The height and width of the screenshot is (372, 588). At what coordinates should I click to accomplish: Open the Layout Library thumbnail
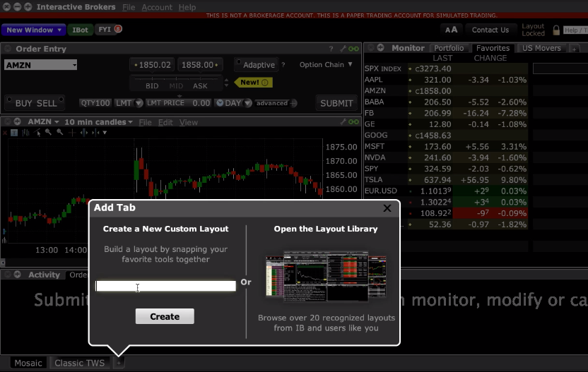[x=326, y=277]
